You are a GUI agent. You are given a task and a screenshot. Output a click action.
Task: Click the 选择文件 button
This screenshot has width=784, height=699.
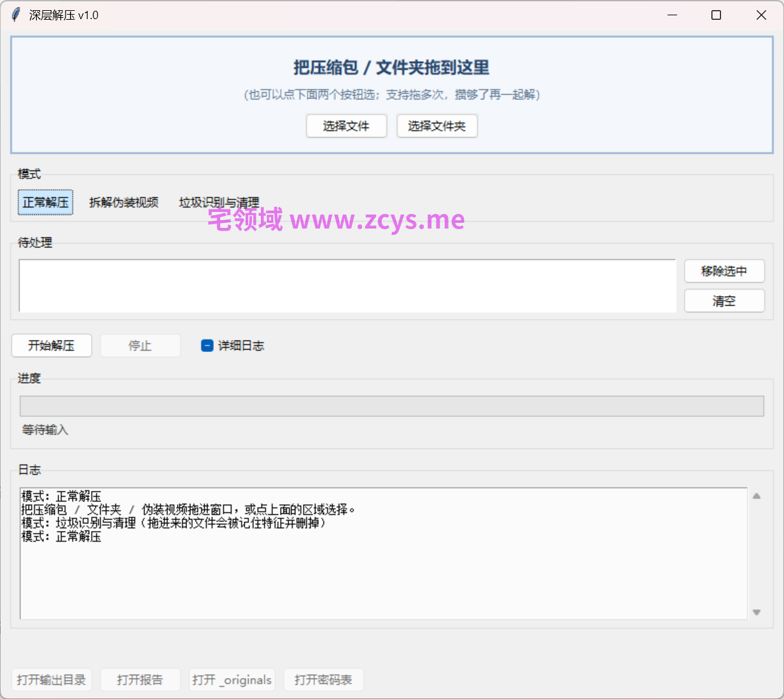point(346,126)
